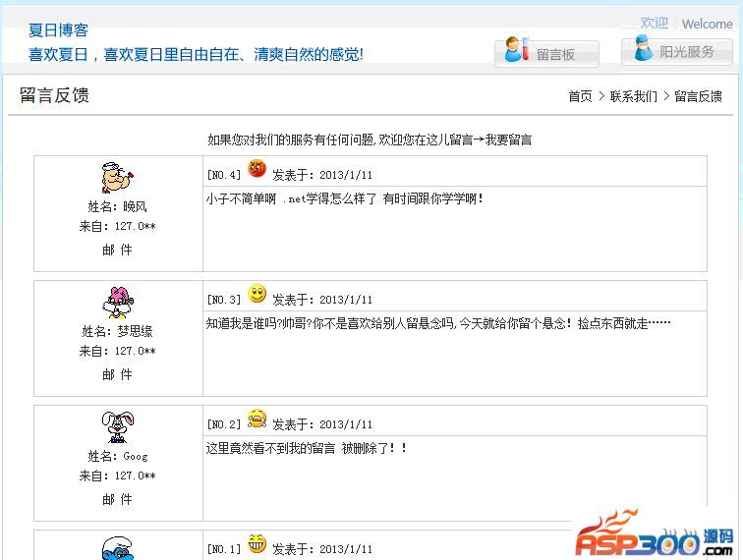Click the 我要留言 link

coord(508,140)
